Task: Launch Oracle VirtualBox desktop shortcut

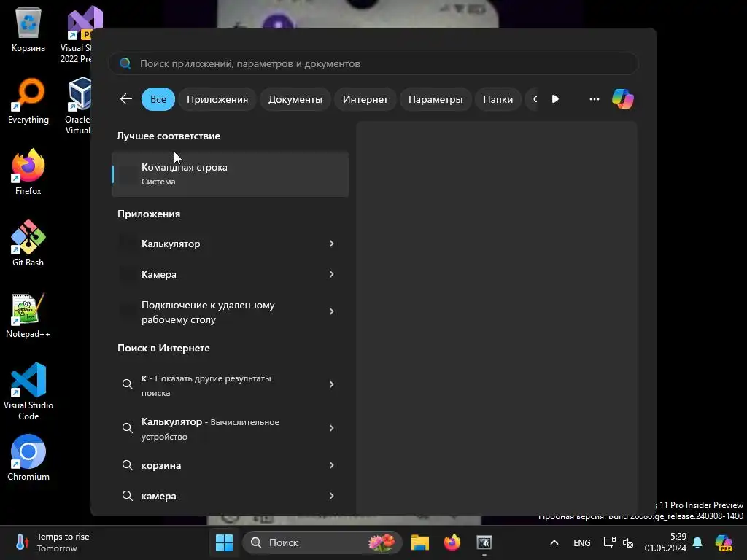Action: click(x=77, y=106)
